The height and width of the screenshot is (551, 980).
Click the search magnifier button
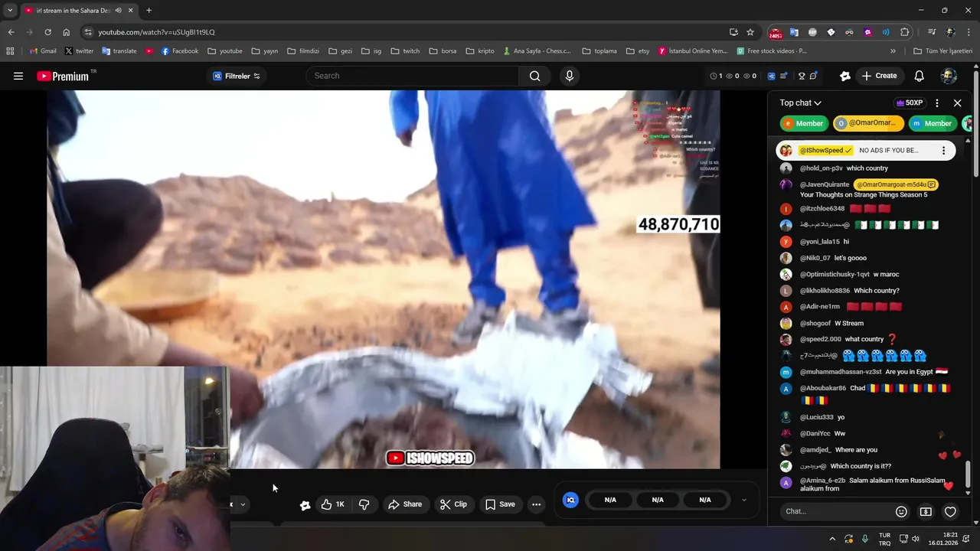[534, 76]
